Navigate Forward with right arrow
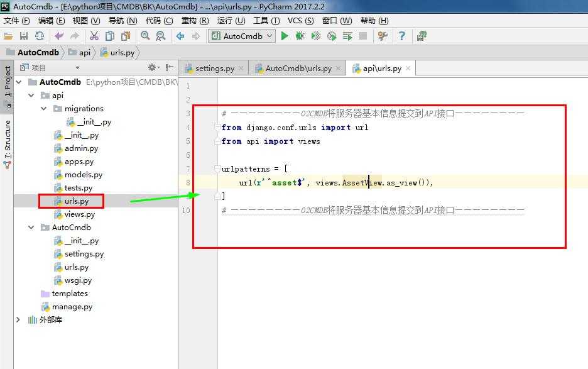Viewport: 588px width, 369px height. tap(196, 36)
